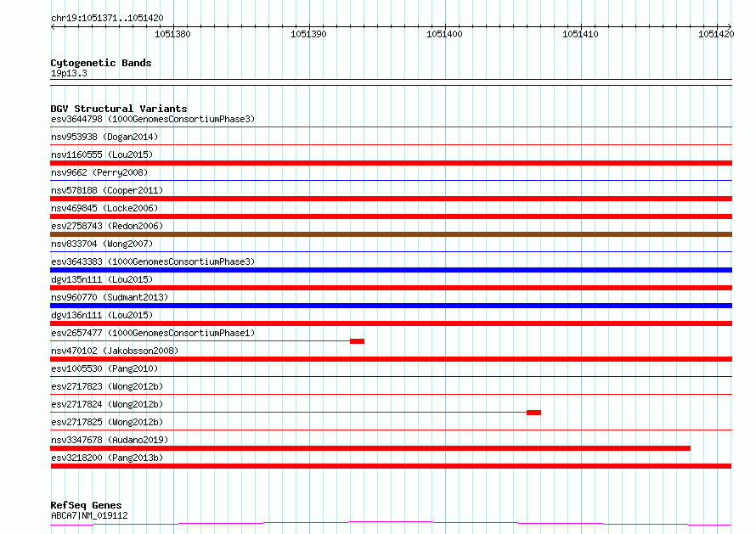Click the red bar of nsv578188
Screen dimensions: 756x534
(391, 199)
